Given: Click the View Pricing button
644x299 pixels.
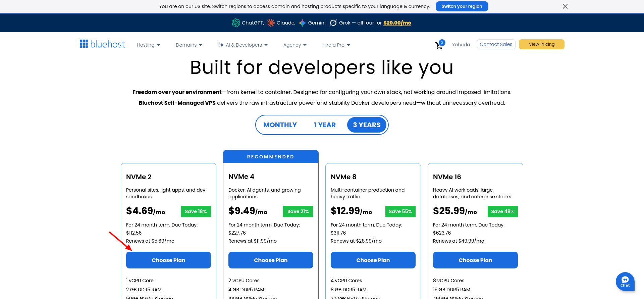Looking at the screenshot, I should 542,44.
